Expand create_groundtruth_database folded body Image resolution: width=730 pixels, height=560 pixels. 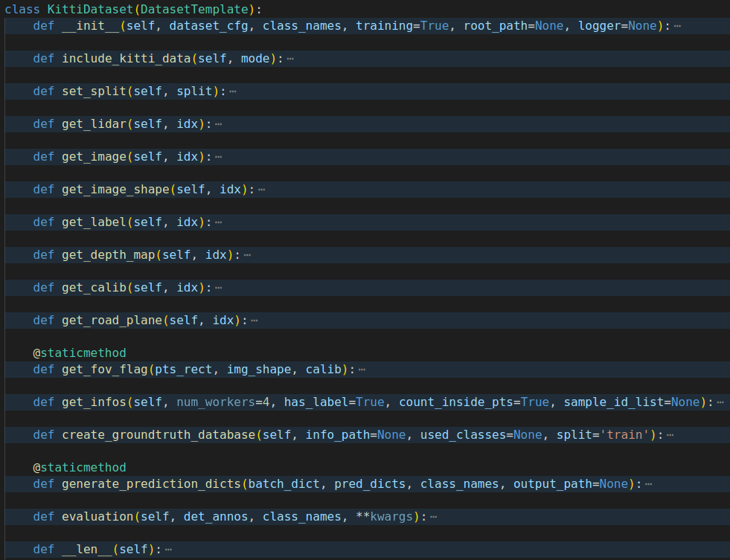(670, 435)
